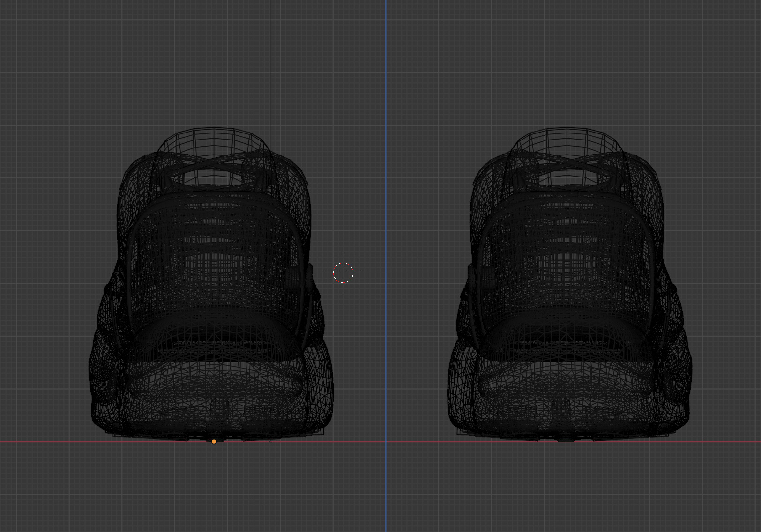
Task: Select the left backpack wireframe model
Action: click(x=211, y=284)
